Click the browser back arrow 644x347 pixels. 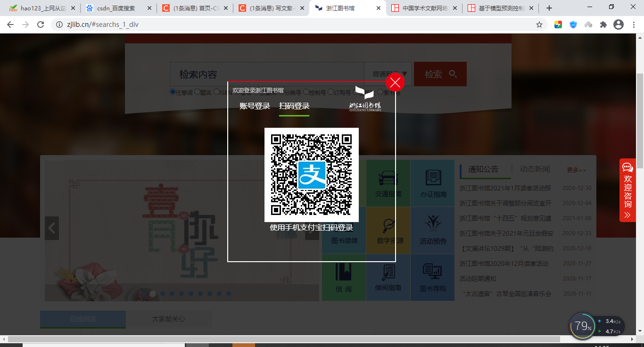[10, 25]
